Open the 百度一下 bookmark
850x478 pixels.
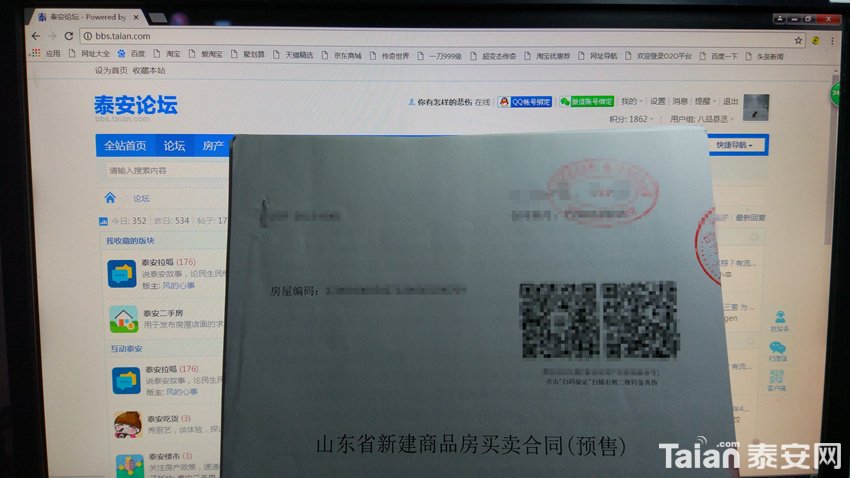point(719,56)
